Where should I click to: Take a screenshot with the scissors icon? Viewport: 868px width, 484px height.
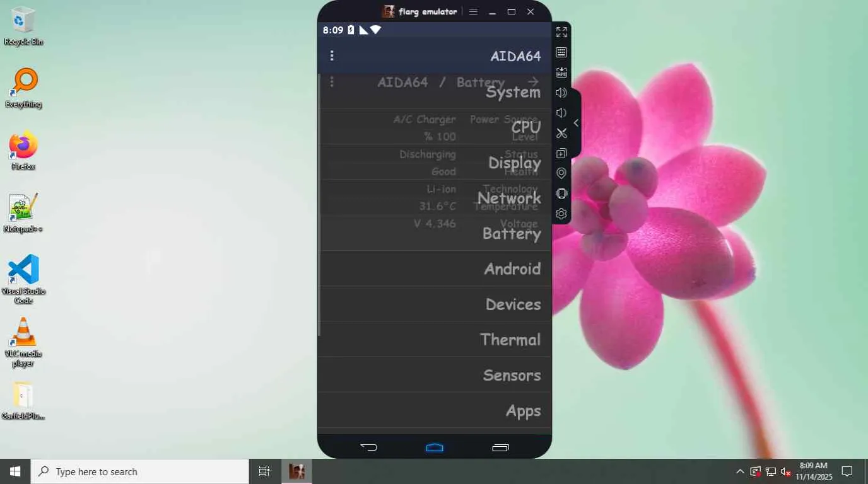coord(561,133)
